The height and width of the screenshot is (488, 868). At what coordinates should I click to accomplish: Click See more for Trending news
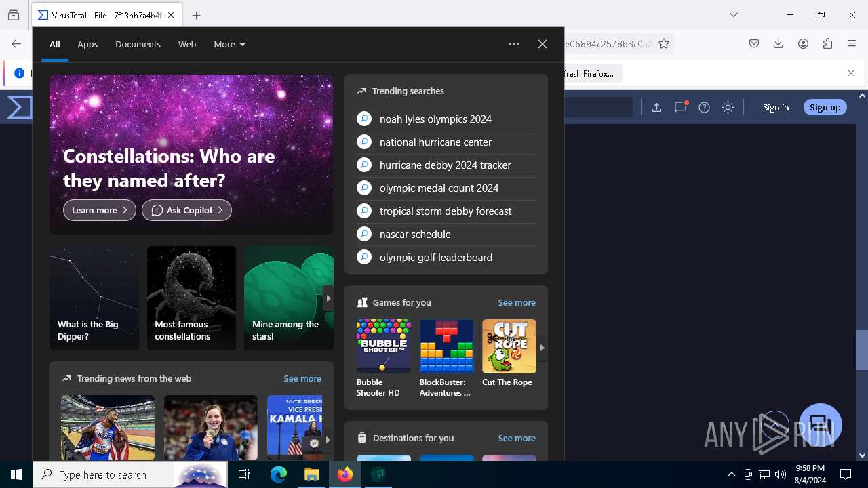click(x=302, y=378)
